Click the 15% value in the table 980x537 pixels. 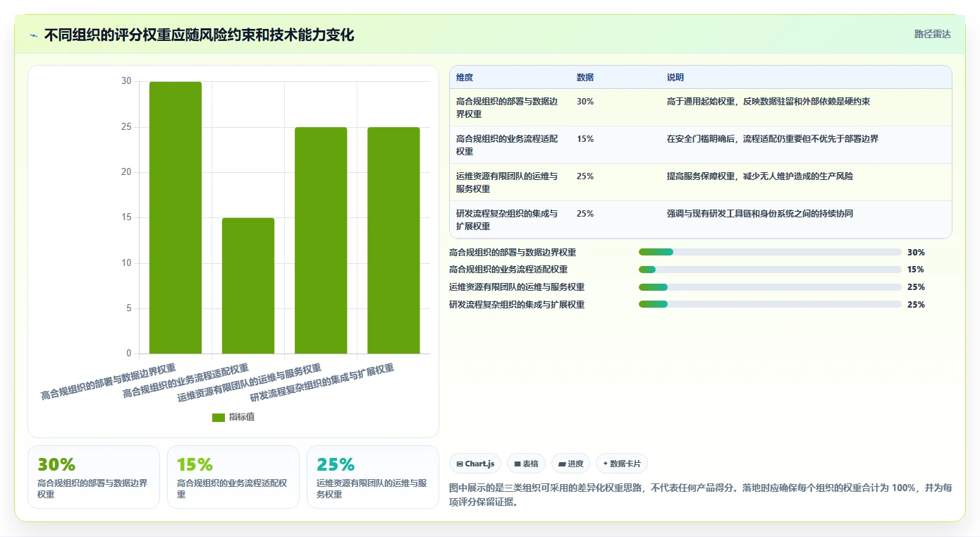coord(585,139)
